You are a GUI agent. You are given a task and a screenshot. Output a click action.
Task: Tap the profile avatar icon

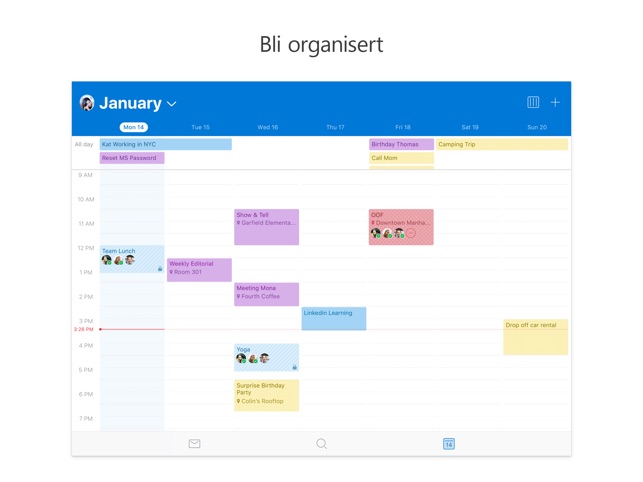point(87,103)
